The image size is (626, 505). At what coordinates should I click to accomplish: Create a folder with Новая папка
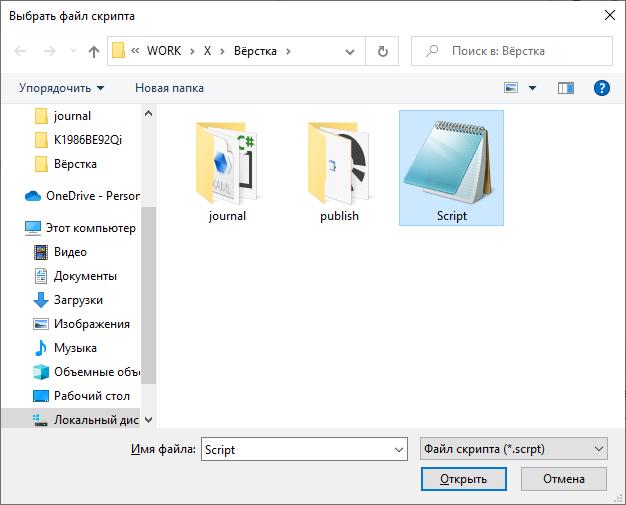[169, 88]
